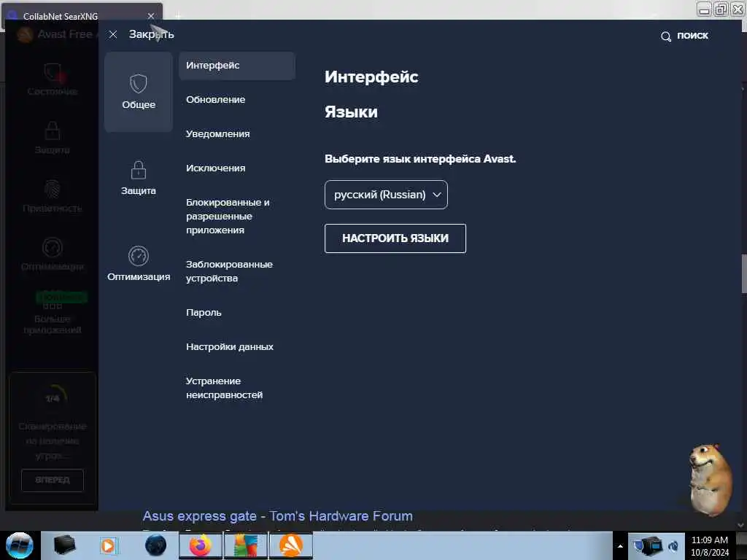Click the НАСТРОИТЬ ЯЗЫКИ button

click(x=395, y=238)
